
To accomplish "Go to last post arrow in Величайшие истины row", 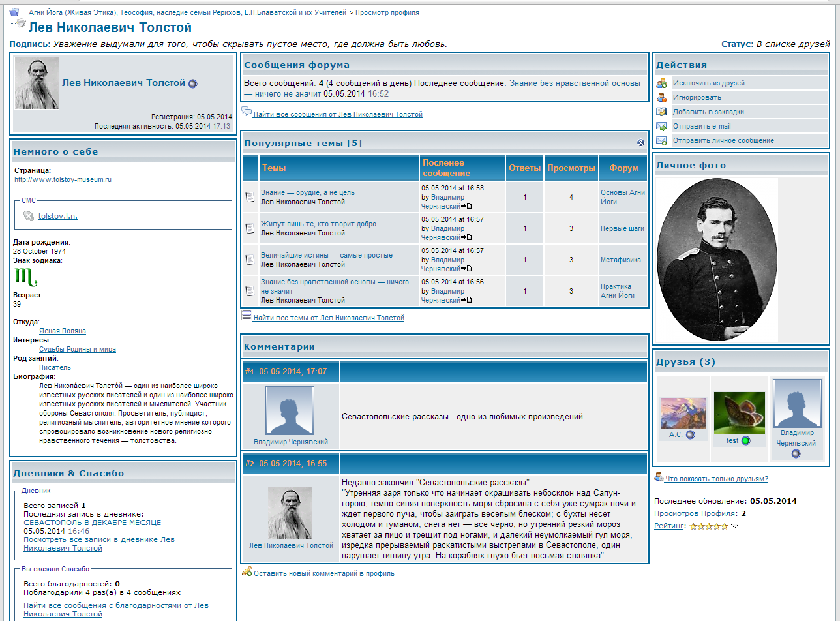I will (467, 269).
